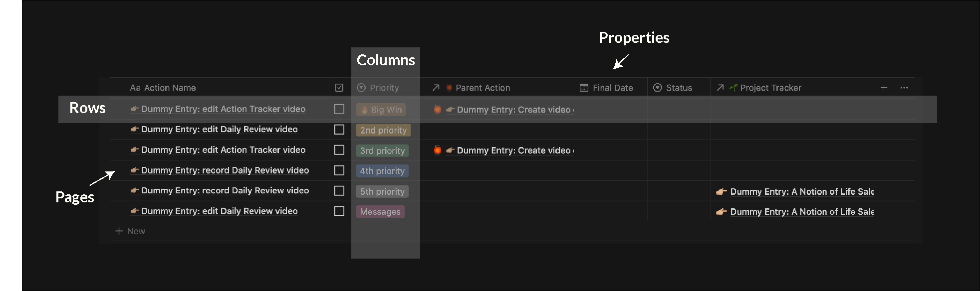Open the Action Name column header
This screenshot has height=291, width=980.
(x=163, y=88)
